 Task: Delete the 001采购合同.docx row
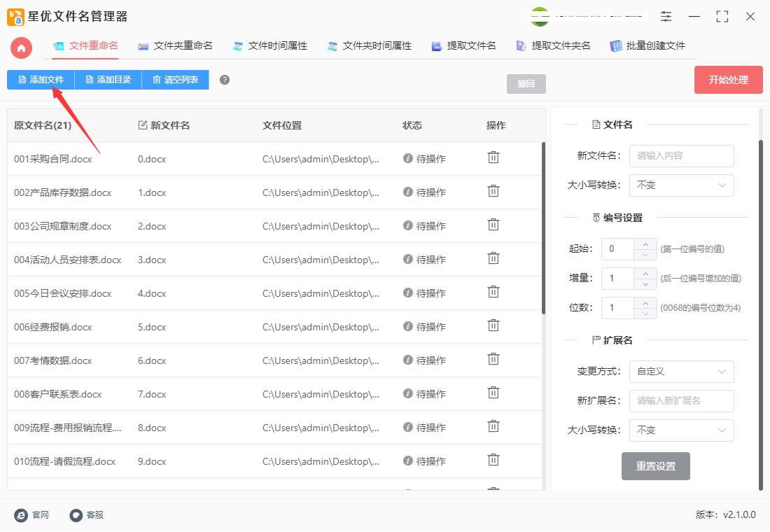pyautogui.click(x=493, y=157)
